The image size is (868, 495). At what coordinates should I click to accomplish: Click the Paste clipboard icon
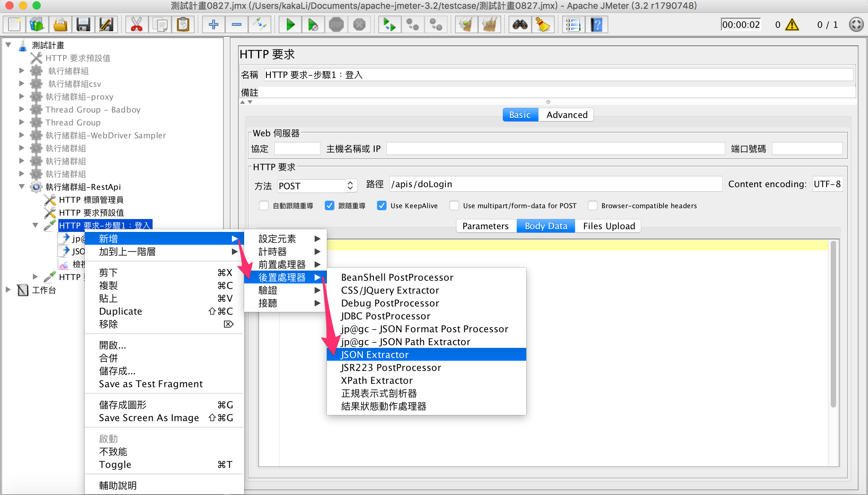tap(183, 24)
